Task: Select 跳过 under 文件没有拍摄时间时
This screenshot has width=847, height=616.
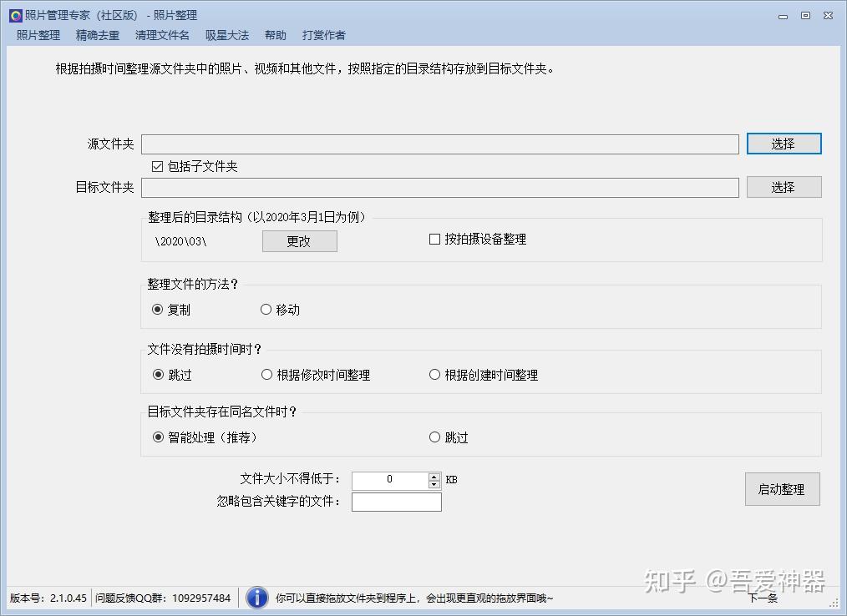Action: click(158, 374)
